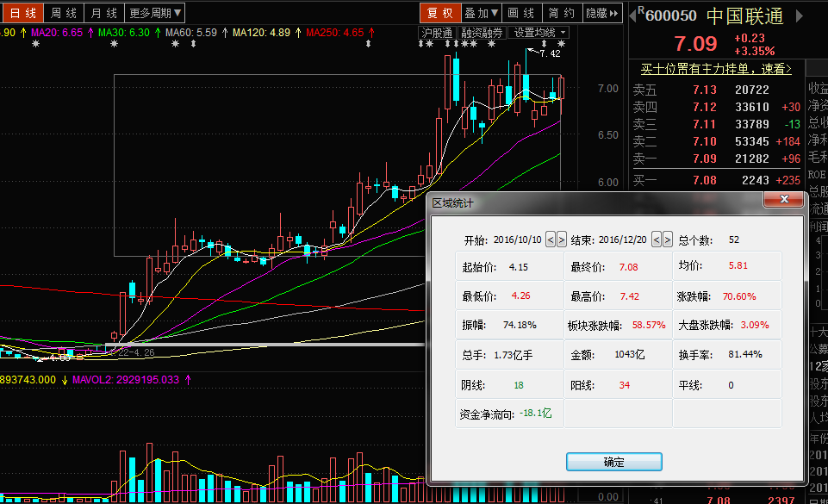
Task: Click the 最低价 value 4.26 in dialog
Action: [520, 296]
